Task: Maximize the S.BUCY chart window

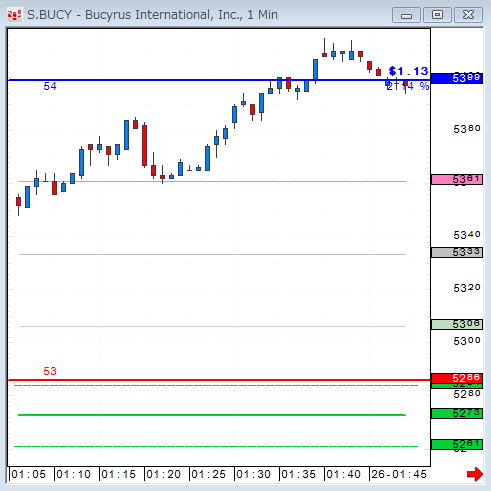Action: 437,15
